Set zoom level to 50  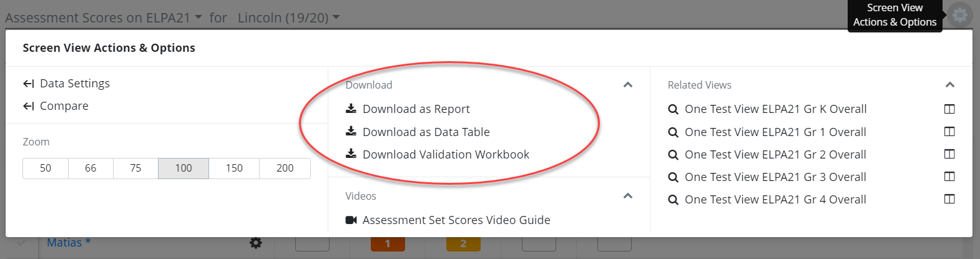coord(46,168)
